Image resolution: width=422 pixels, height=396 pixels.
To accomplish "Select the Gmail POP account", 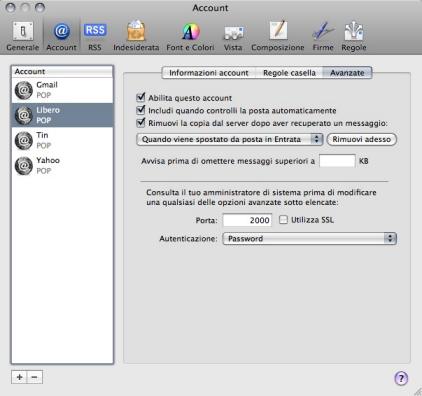I will tap(62, 90).
